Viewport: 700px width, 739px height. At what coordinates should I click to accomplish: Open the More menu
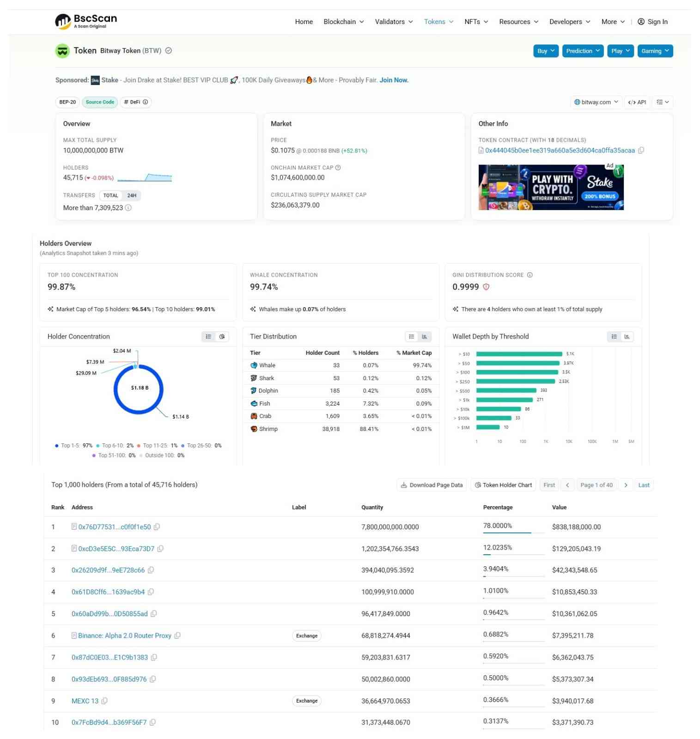click(613, 22)
